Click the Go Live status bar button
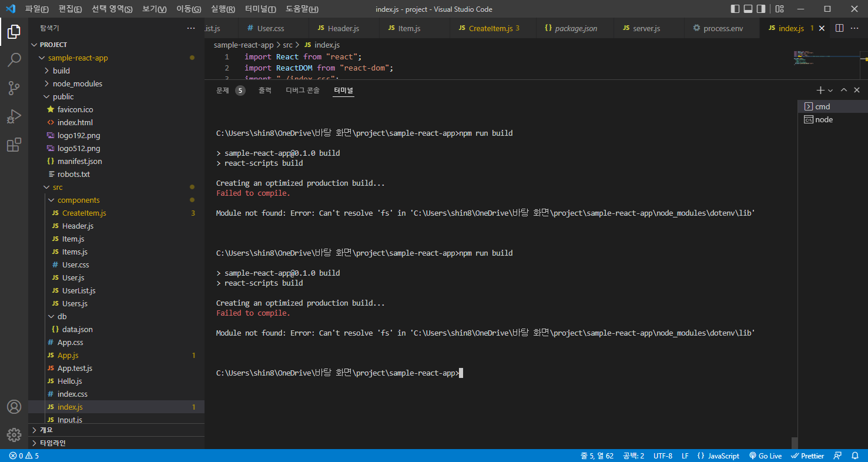The height and width of the screenshot is (462, 868). tap(765, 456)
